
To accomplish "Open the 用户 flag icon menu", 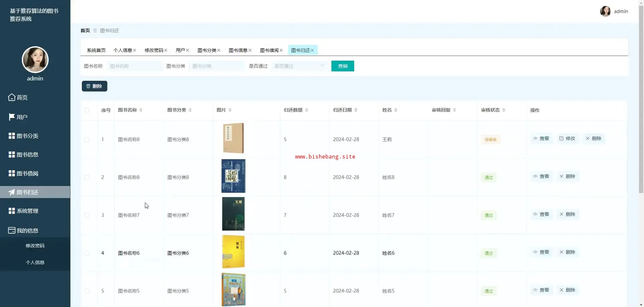I will pos(12,117).
